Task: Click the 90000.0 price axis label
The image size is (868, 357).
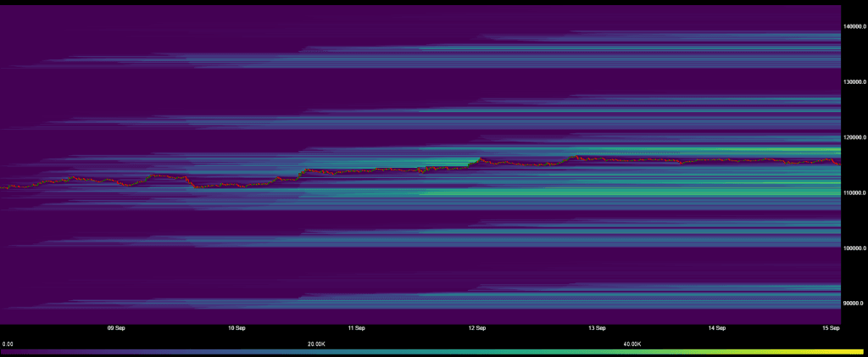Action: (853, 304)
